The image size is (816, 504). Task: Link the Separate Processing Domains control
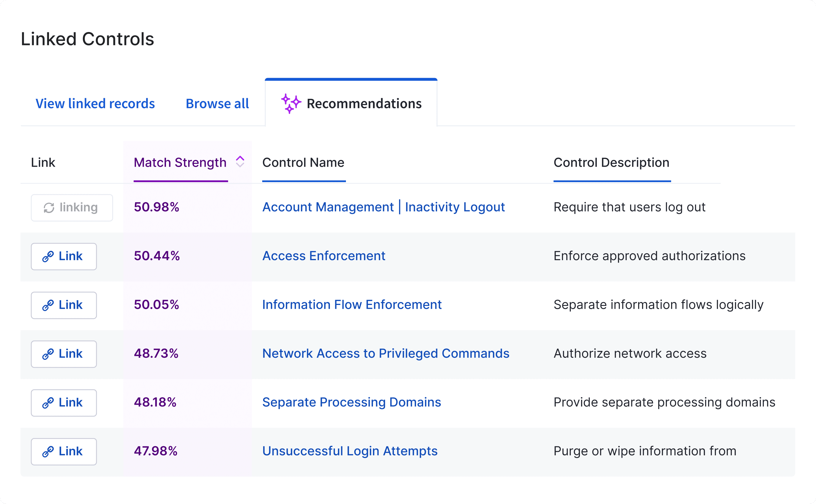[64, 403]
